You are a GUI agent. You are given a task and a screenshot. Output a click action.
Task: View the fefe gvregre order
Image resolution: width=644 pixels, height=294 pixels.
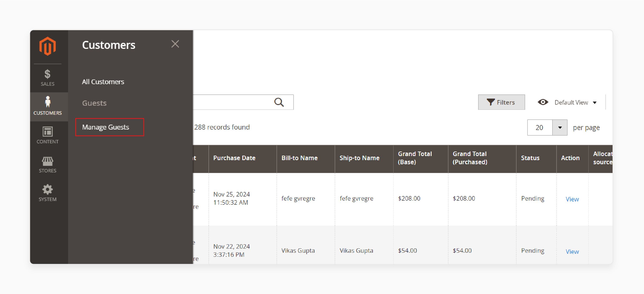[x=572, y=199]
